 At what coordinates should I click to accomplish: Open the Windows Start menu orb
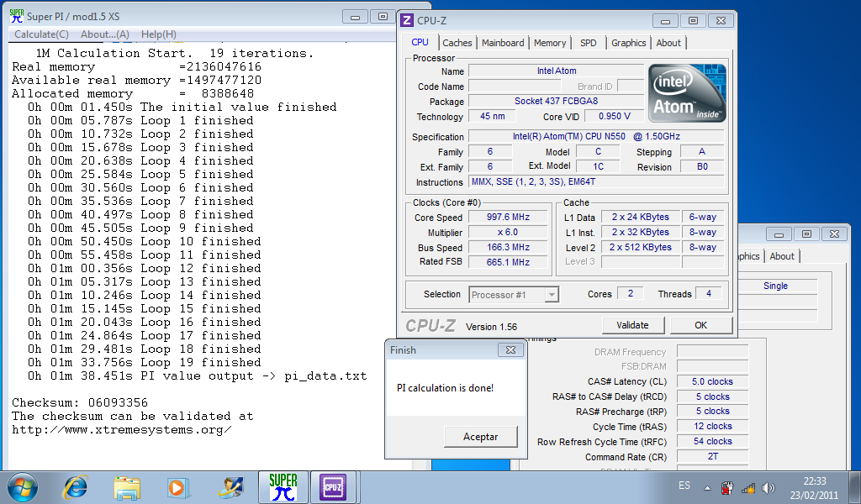pyautogui.click(x=23, y=487)
